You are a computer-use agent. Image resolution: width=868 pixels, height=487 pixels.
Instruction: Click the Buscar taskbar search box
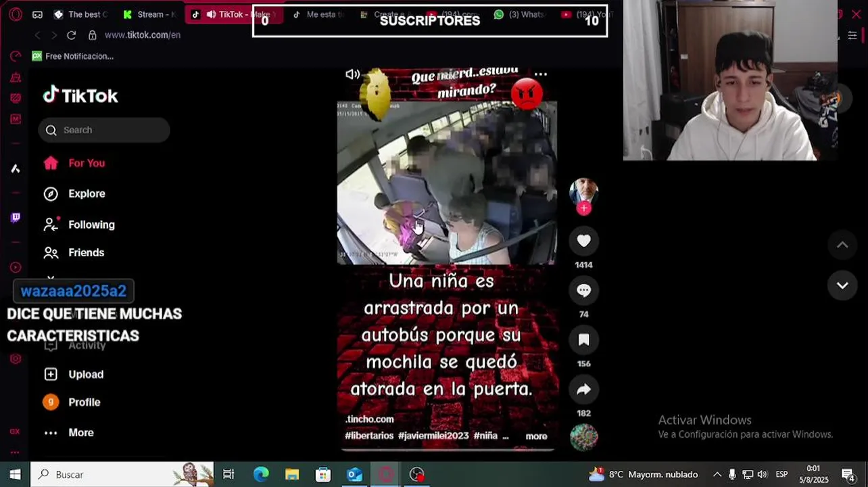tap(122, 474)
